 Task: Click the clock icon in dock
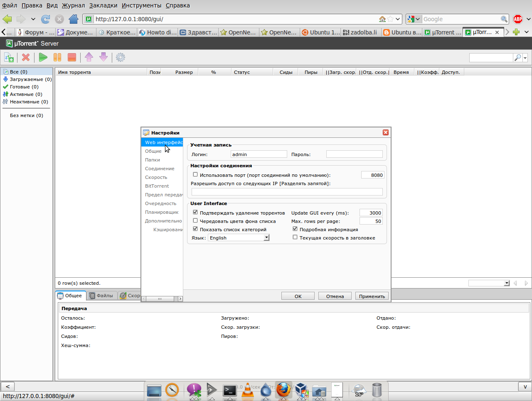[172, 390]
